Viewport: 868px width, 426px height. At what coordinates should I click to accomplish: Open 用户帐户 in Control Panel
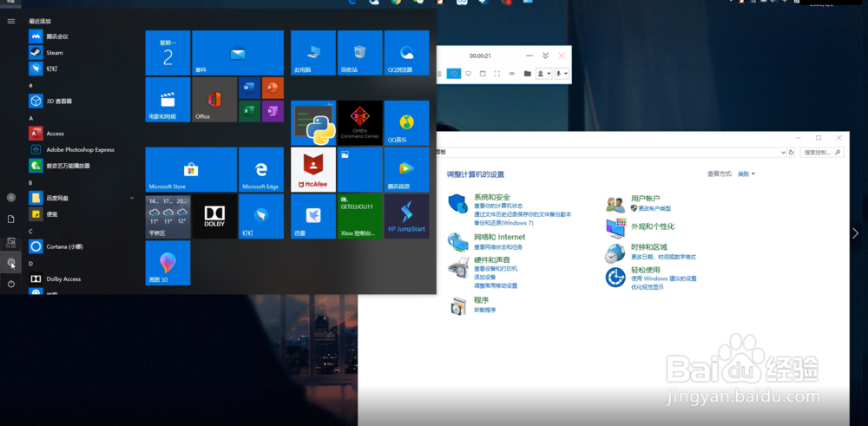(646, 198)
